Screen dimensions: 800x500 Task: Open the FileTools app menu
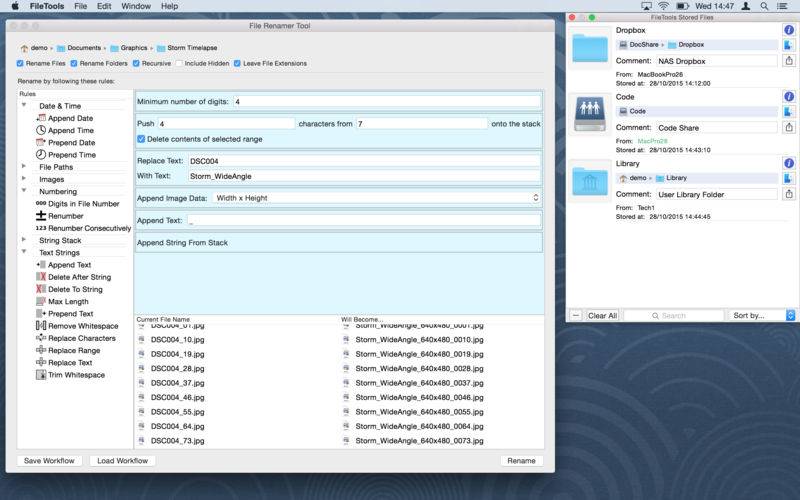47,6
